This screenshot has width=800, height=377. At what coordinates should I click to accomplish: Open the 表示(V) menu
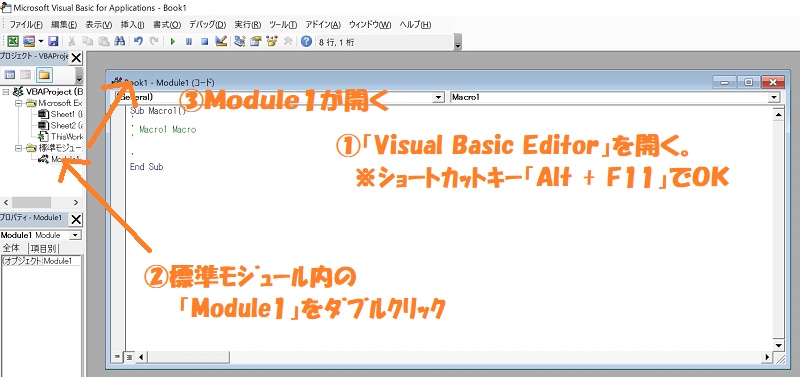pos(98,24)
